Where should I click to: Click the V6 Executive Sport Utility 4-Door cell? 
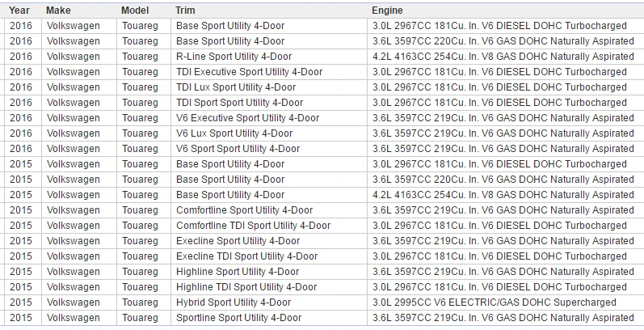(269, 118)
